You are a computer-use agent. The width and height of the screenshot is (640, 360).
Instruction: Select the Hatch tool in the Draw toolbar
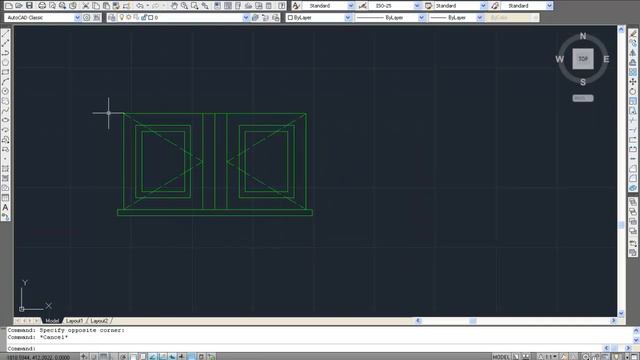5,169
